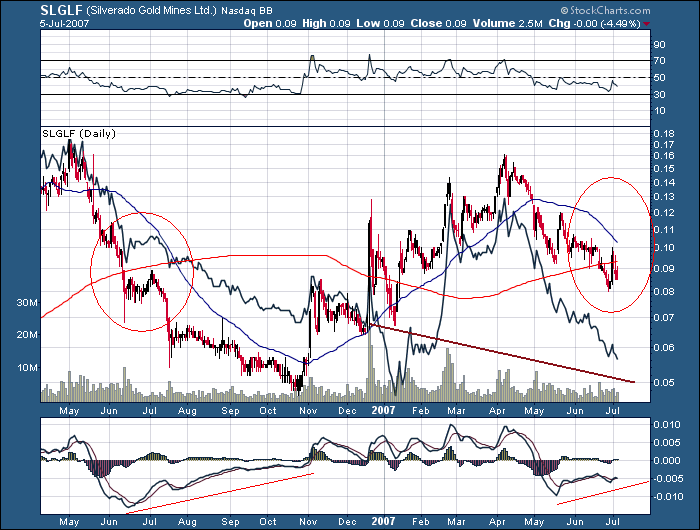Click the Oct label on MACD panel date axis

pos(268,522)
